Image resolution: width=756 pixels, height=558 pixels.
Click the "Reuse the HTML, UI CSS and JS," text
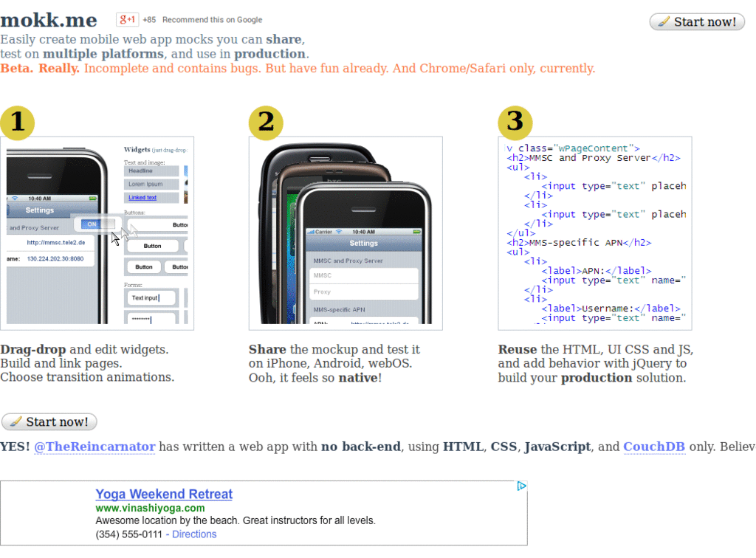point(596,349)
